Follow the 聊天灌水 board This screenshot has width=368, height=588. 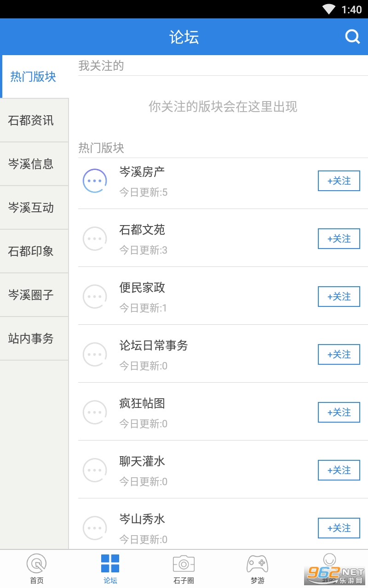click(x=339, y=470)
